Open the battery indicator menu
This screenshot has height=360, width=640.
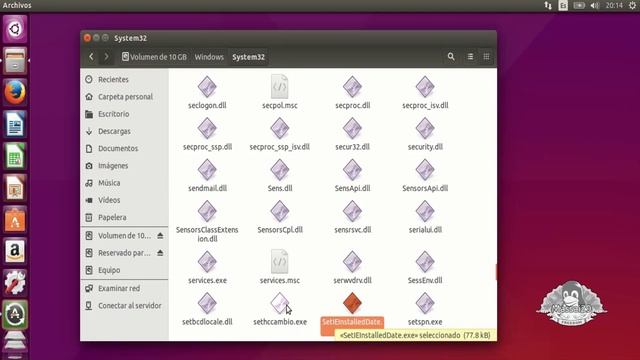pos(579,5)
